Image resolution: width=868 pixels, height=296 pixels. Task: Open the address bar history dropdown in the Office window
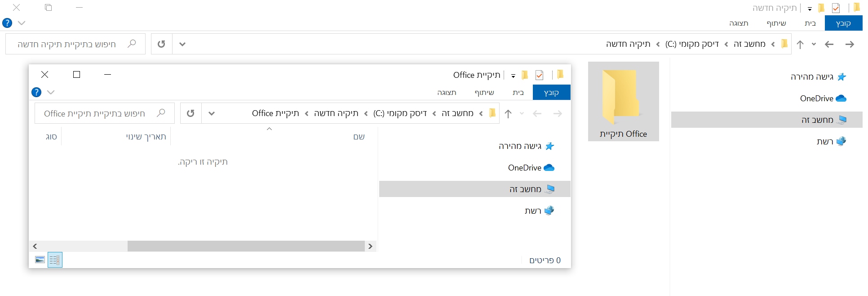coord(212,113)
